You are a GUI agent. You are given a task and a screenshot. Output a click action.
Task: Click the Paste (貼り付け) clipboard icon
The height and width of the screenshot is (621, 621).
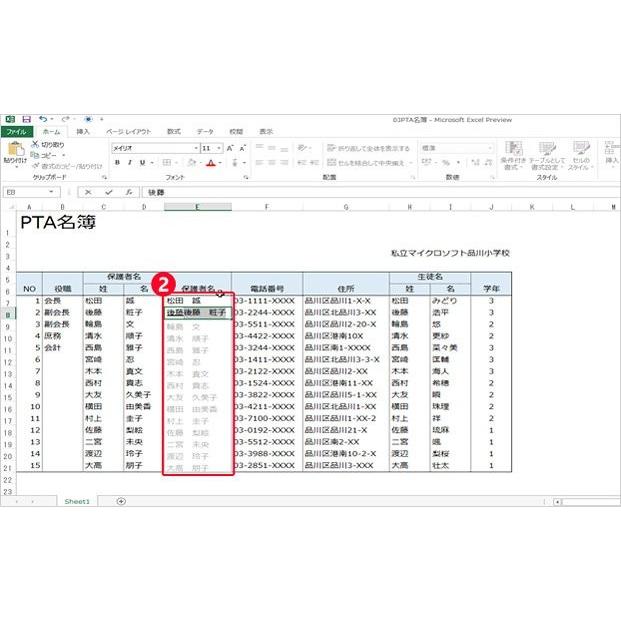(x=14, y=149)
